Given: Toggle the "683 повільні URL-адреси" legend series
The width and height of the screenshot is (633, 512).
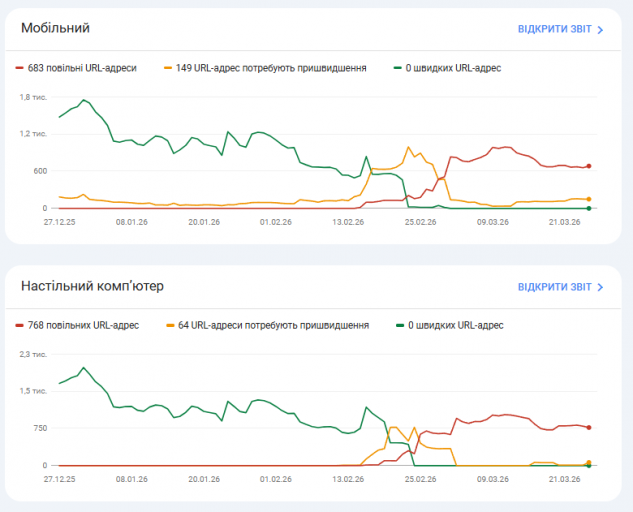Looking at the screenshot, I should [x=82, y=68].
